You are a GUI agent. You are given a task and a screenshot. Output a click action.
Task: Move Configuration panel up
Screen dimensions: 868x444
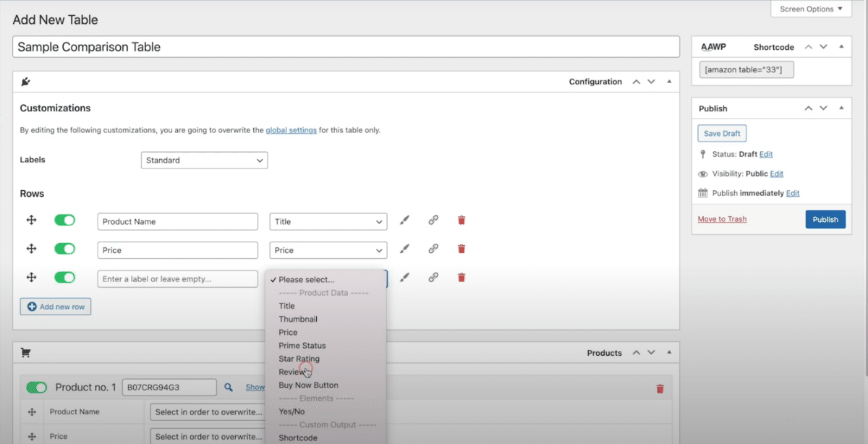637,82
